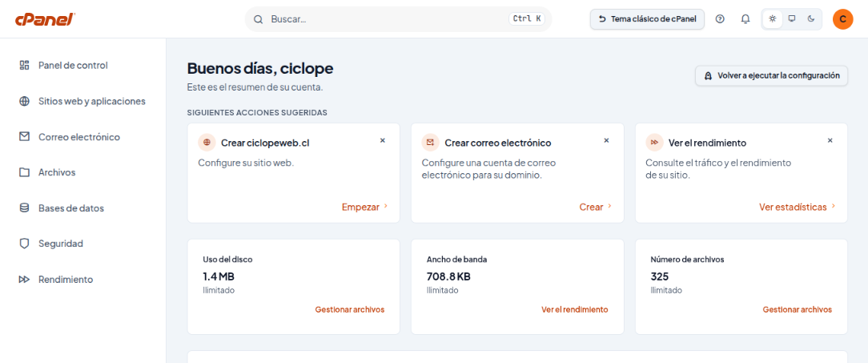This screenshot has height=363, width=868.
Task: Click the globe icon on Crear ciclopeweb.cl card
Action: (207, 143)
